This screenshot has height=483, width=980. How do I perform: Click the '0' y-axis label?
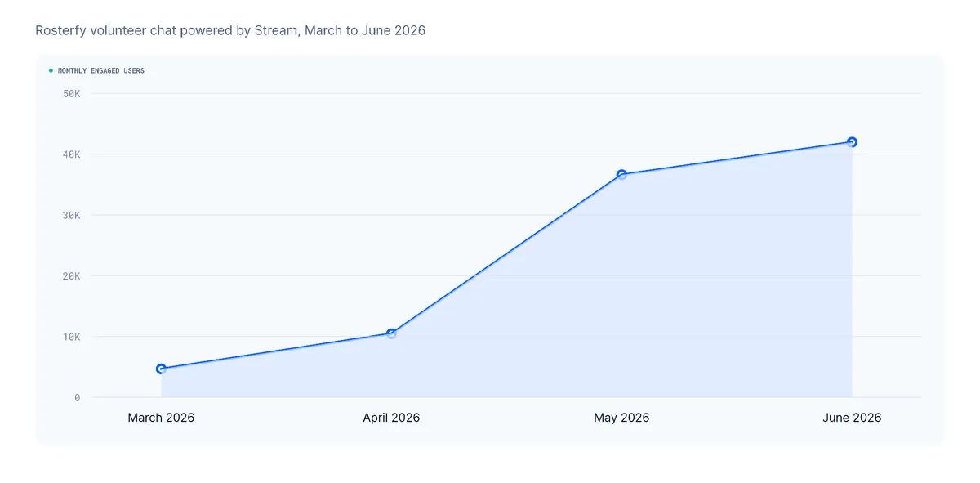[x=78, y=397]
